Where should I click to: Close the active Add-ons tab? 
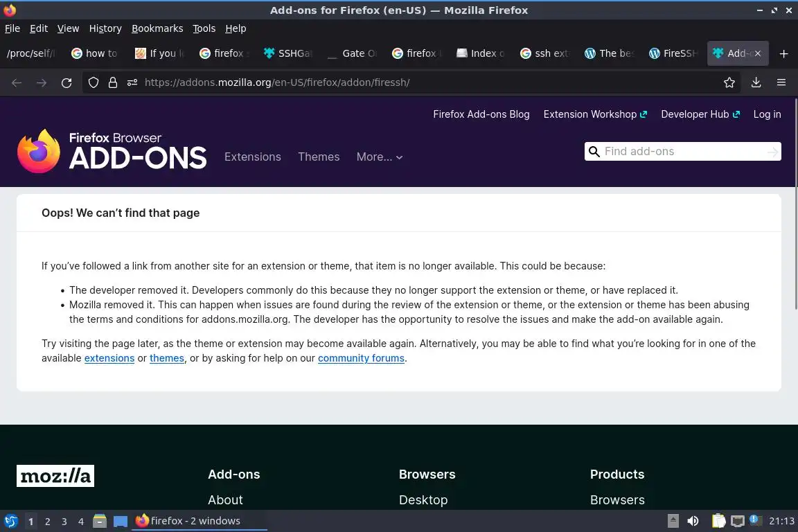pyautogui.click(x=757, y=53)
